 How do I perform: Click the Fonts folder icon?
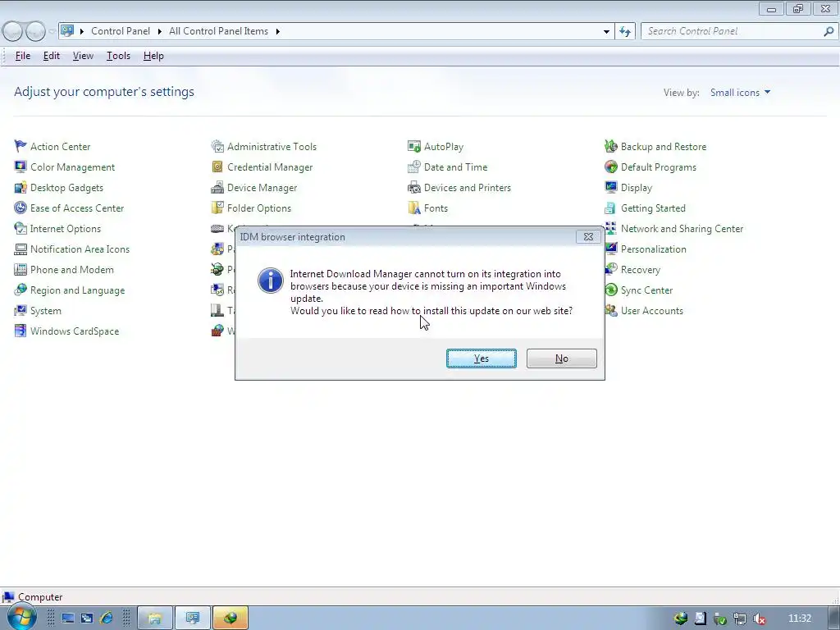(x=414, y=208)
